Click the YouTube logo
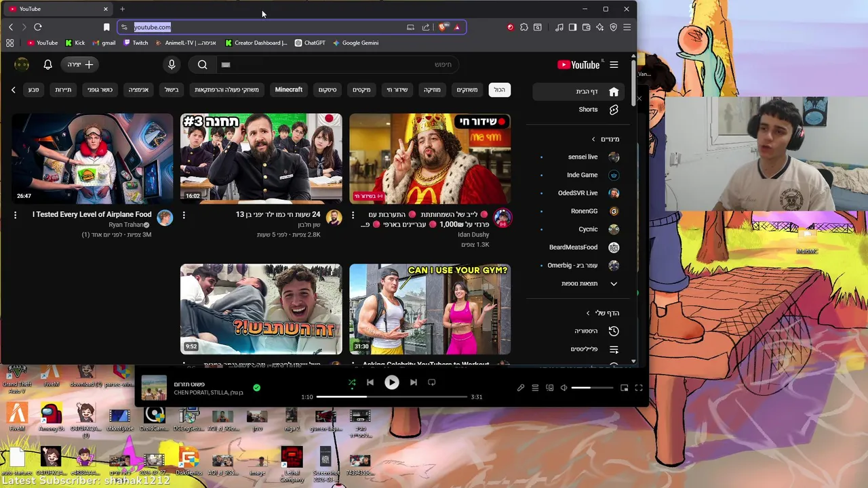 (578, 64)
